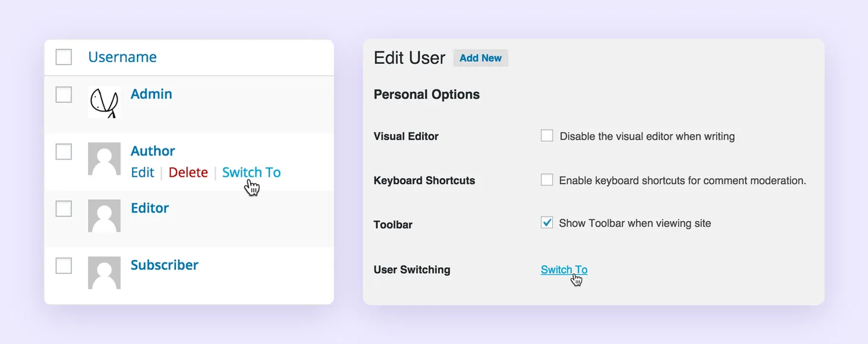Open the Subscriber user profile link
868x344 pixels.
pyautogui.click(x=165, y=265)
